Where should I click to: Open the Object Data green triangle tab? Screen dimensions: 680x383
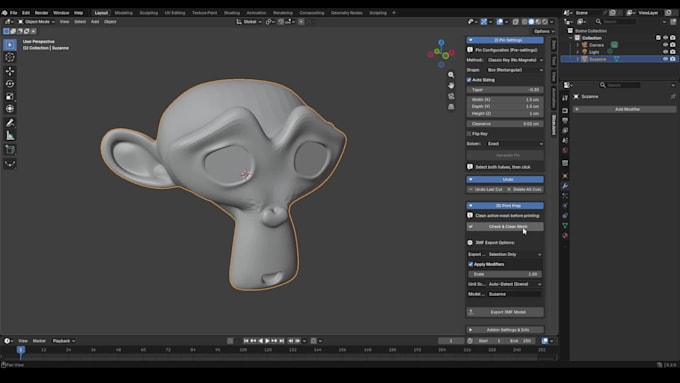(x=565, y=226)
